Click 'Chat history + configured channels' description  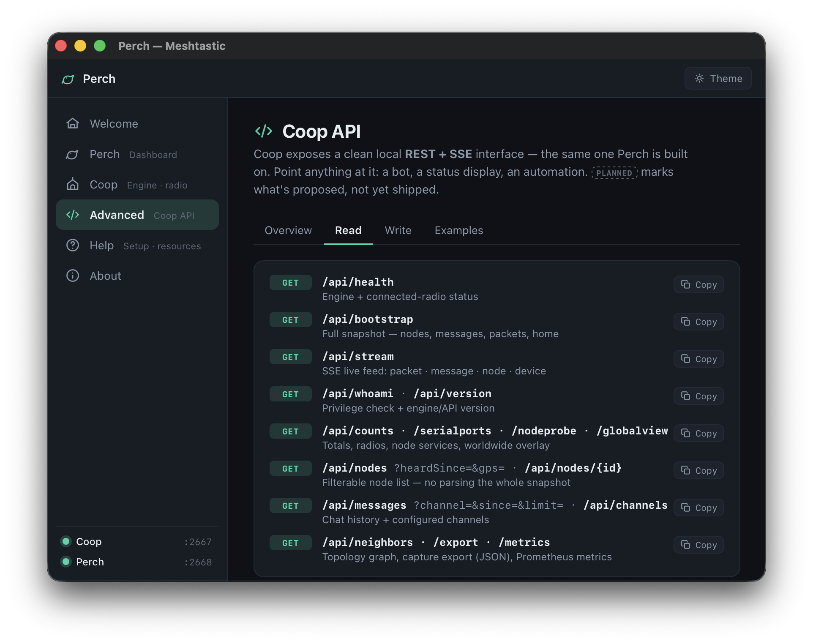click(406, 520)
